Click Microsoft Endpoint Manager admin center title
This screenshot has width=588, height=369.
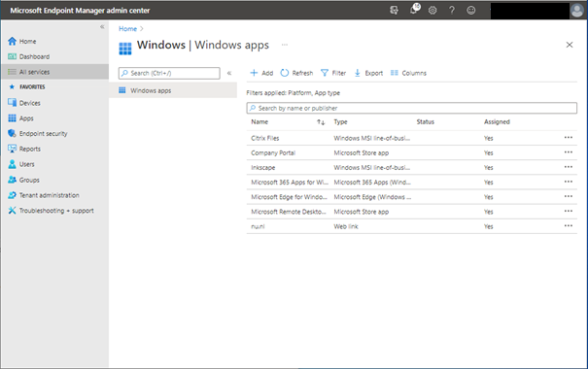pyautogui.click(x=80, y=11)
